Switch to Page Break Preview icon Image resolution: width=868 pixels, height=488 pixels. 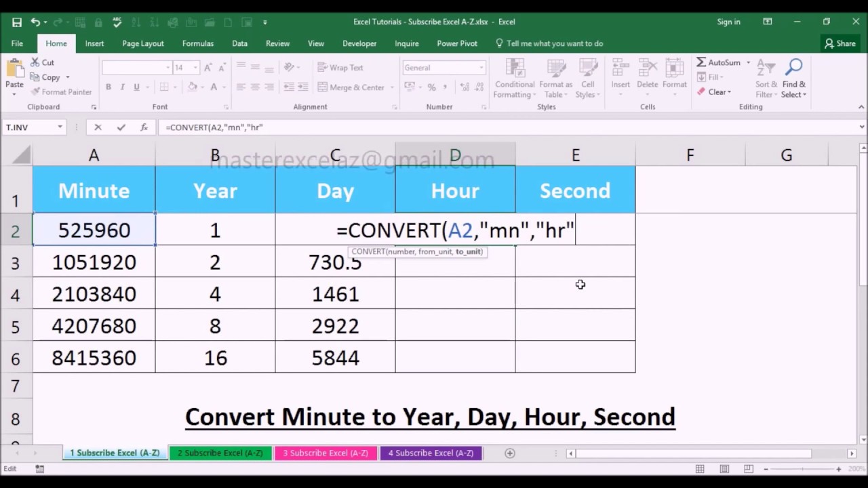(748, 469)
